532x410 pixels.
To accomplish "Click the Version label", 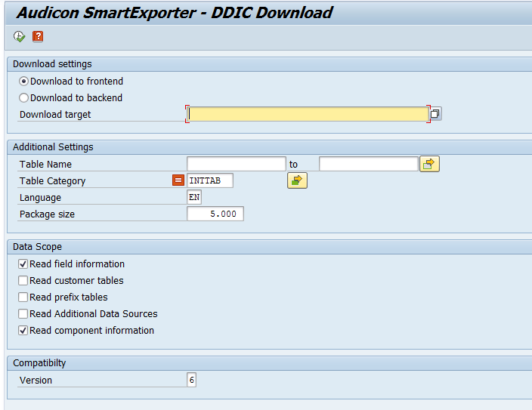I will pos(36,381).
